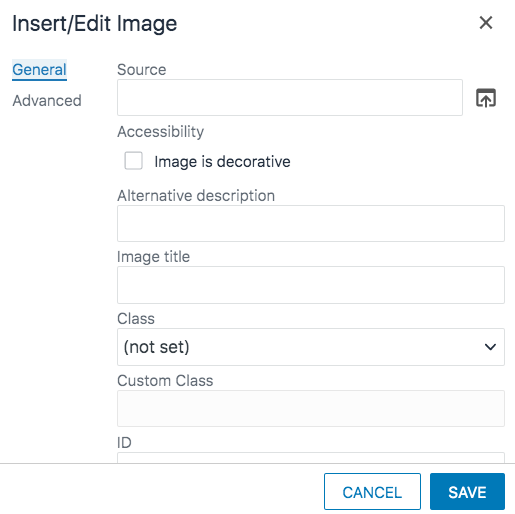The width and height of the screenshot is (515, 514).
Task: Open the Class dropdown showing (not set)
Action: [x=311, y=347]
